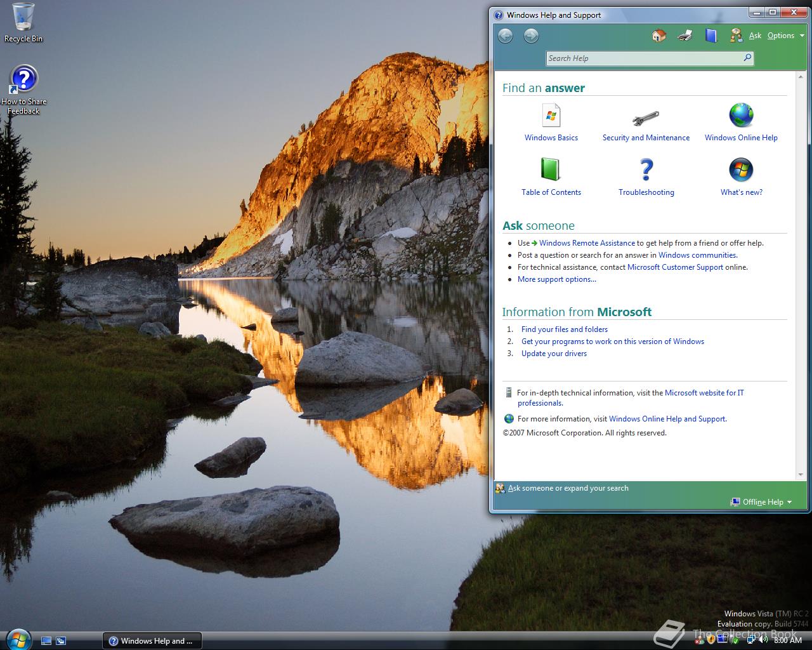Screen dimensions: 812x650
Task: Visit the Windows communities link
Action: (x=697, y=255)
